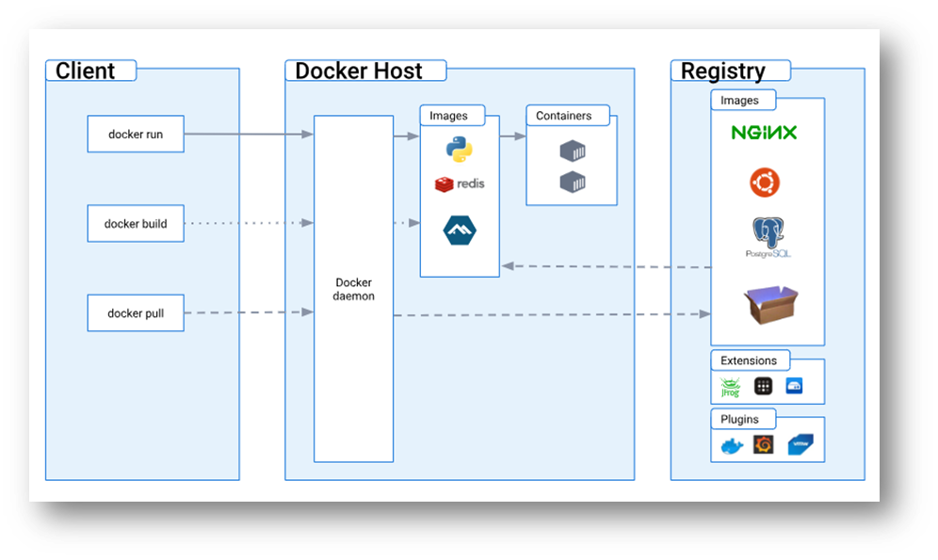This screenshot has height=560, width=938.
Task: Click the Python logo in Docker Host Images
Action: click(x=459, y=150)
